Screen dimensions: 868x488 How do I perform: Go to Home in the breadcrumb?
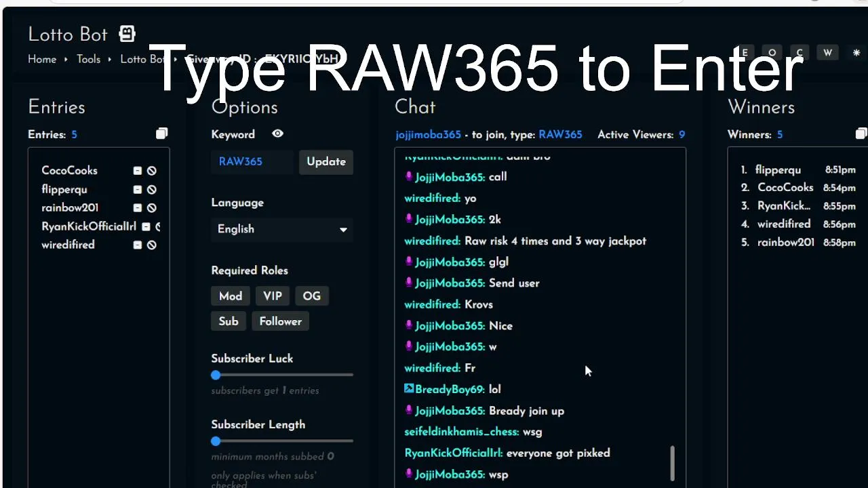(x=42, y=60)
